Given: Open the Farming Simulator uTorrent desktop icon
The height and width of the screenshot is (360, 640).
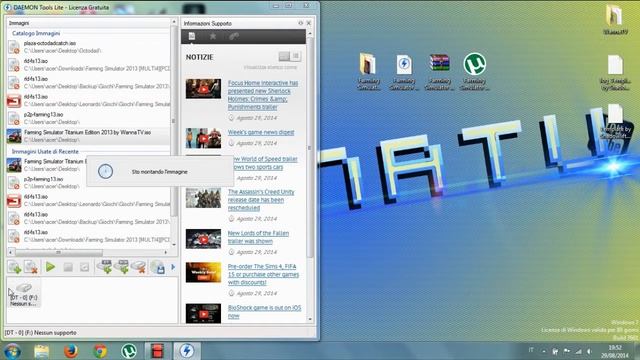Looking at the screenshot, I should (475, 71).
